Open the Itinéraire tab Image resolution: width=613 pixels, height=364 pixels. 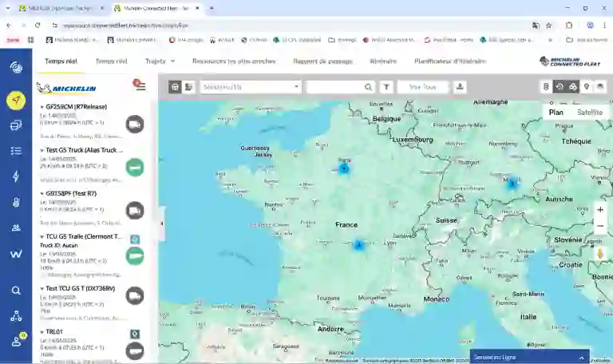tap(383, 61)
